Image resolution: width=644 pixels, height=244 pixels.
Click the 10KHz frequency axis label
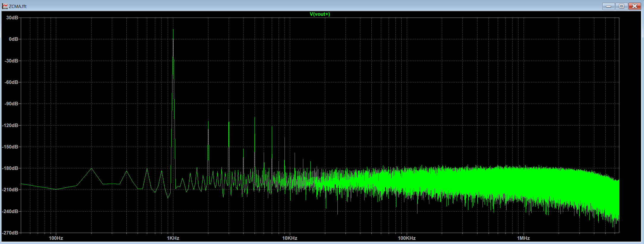coord(290,238)
